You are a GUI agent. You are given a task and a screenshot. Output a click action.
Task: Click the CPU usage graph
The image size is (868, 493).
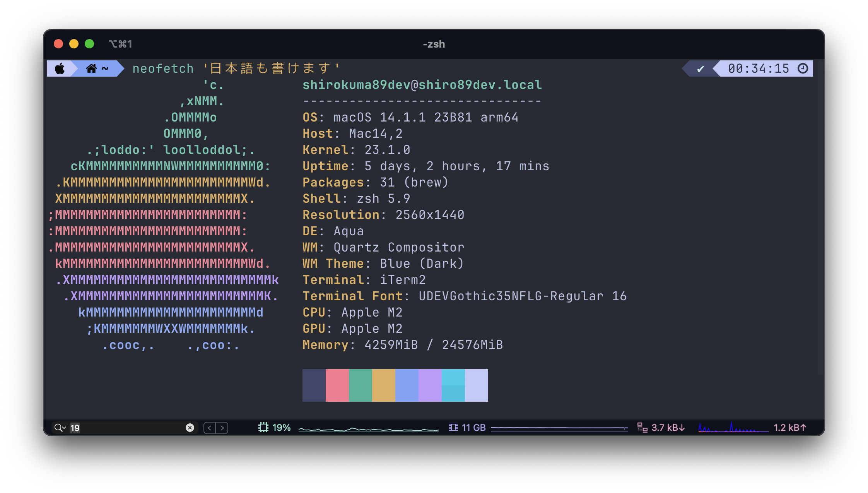[368, 428]
